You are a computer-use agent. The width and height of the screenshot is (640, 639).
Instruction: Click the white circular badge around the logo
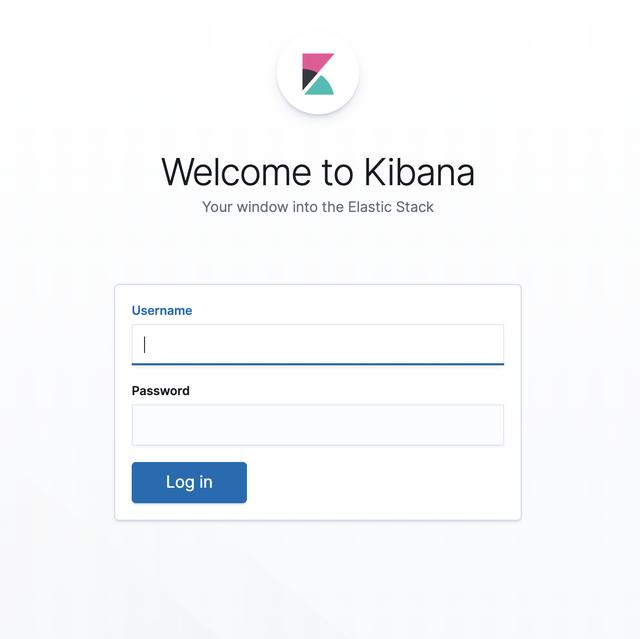(318, 73)
